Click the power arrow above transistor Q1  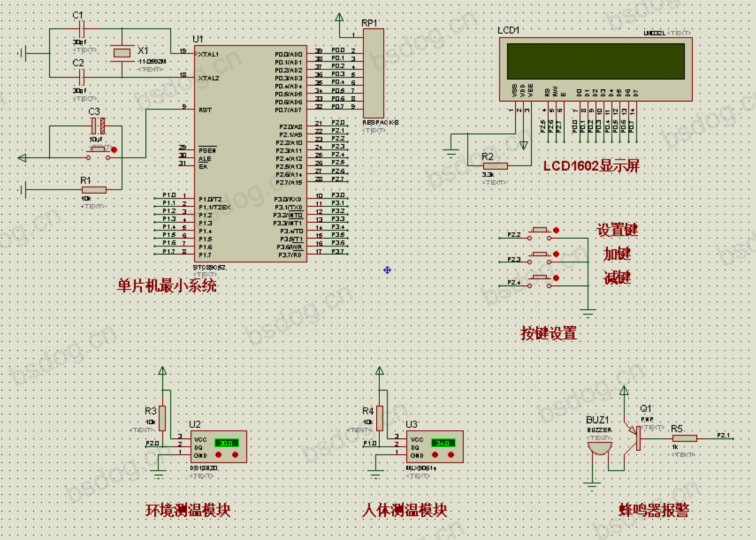coord(624,391)
